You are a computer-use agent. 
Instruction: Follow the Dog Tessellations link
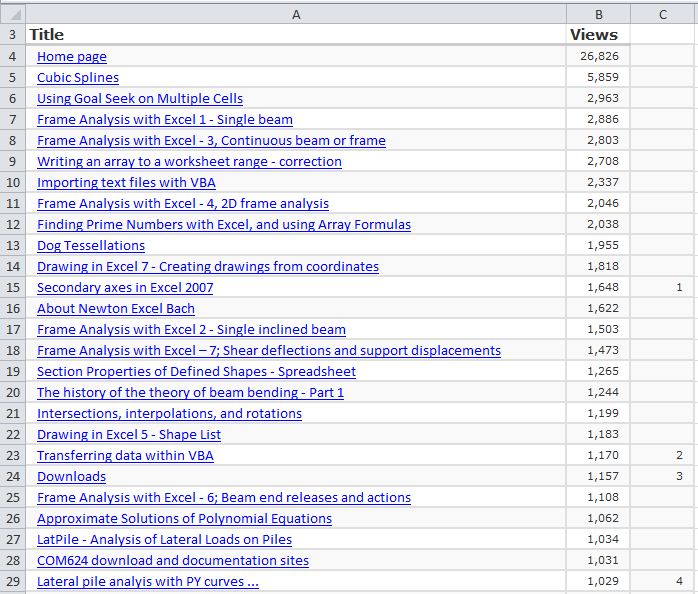pyautogui.click(x=91, y=246)
